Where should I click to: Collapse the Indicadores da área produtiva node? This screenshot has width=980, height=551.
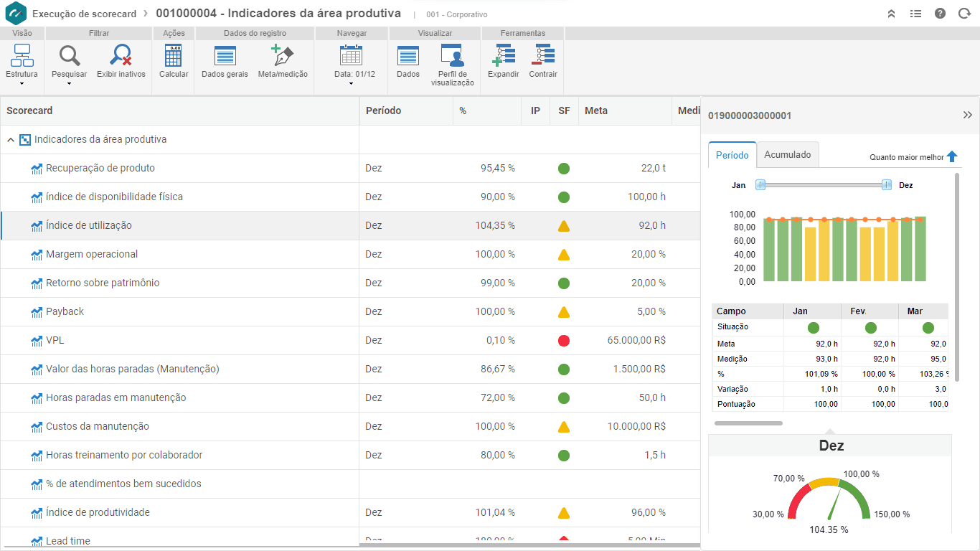[x=11, y=140]
